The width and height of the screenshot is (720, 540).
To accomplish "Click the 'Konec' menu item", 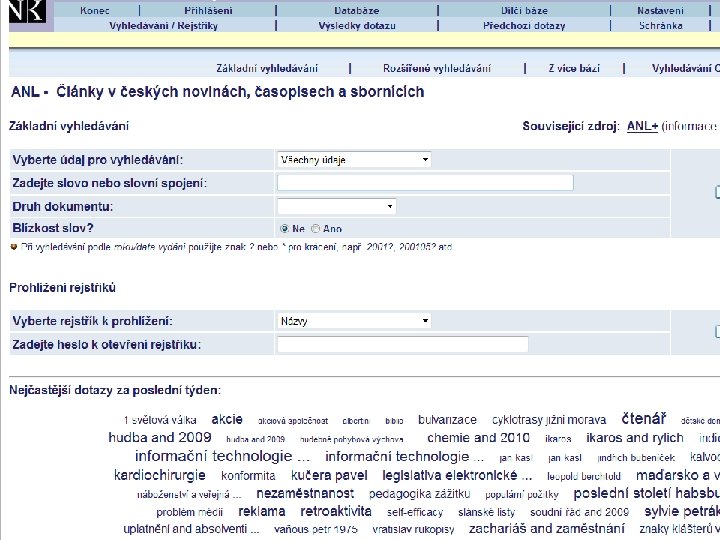I will [95, 10].
